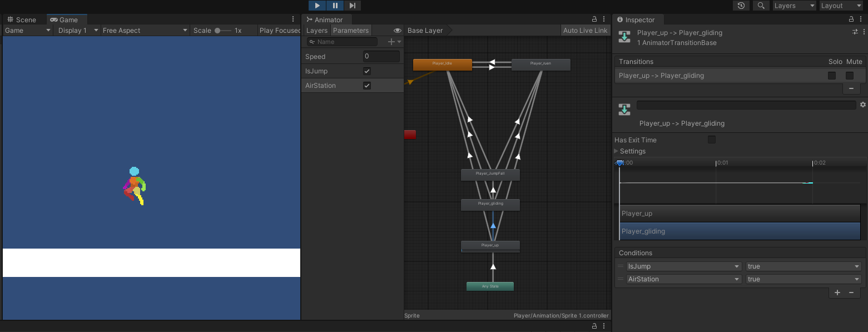Open the search icon in the top-right toolbar
The width and height of the screenshot is (868, 332).
tap(761, 6)
